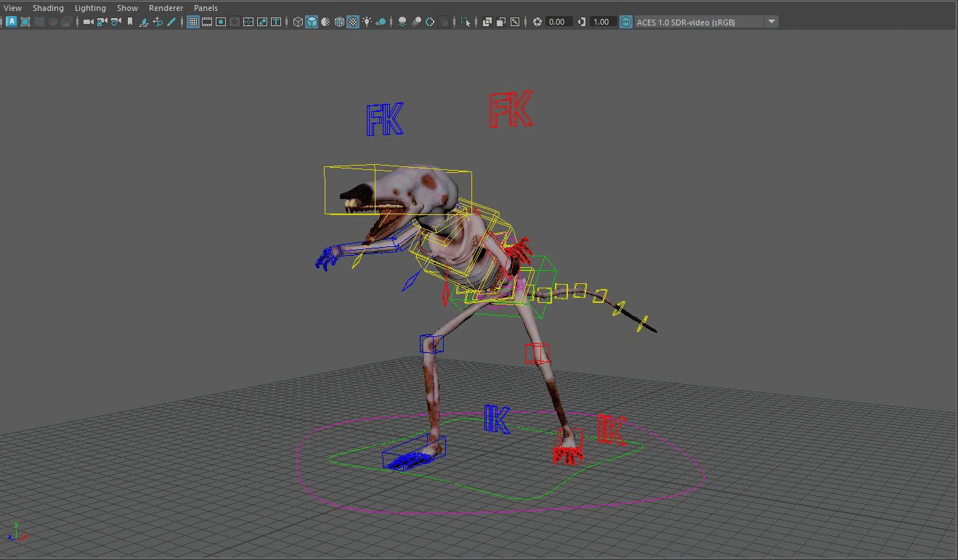Select the blue FK switch control

[384, 121]
